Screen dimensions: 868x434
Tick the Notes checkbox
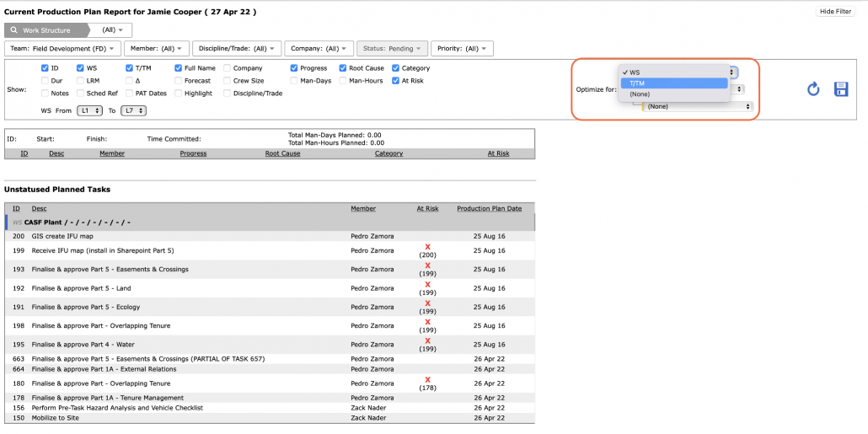(x=45, y=93)
